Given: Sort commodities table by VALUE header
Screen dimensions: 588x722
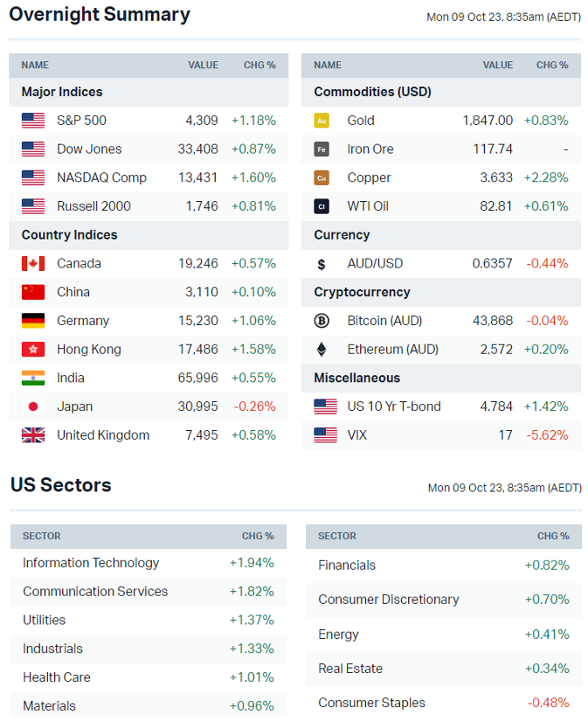Looking at the screenshot, I should click(498, 66).
